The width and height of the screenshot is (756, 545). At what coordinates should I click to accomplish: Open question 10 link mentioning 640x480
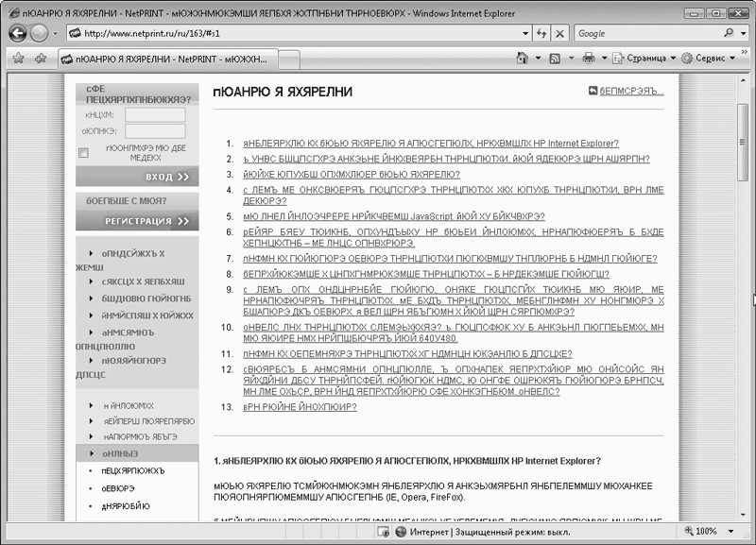tap(454, 332)
